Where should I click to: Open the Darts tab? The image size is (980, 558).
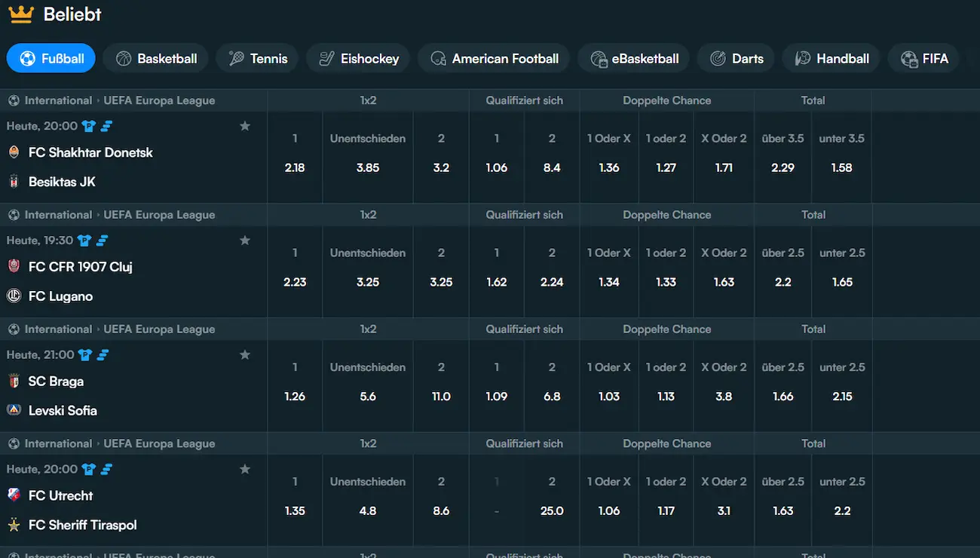point(736,58)
